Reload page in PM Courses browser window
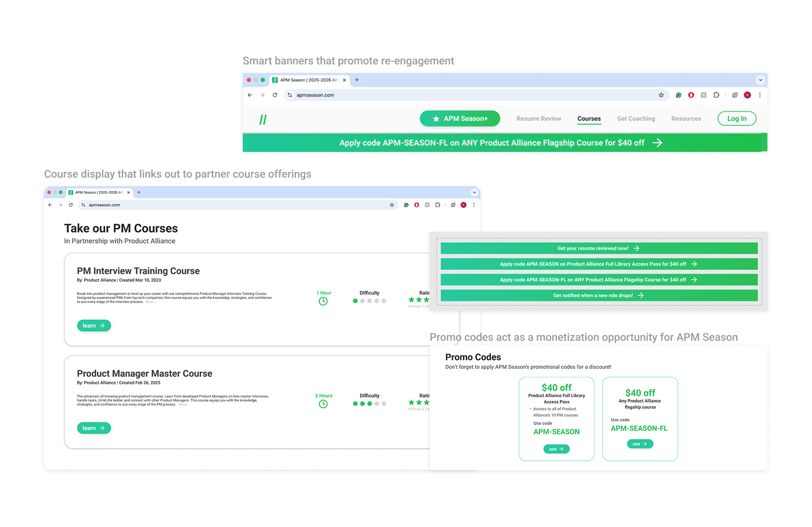 pos(70,205)
